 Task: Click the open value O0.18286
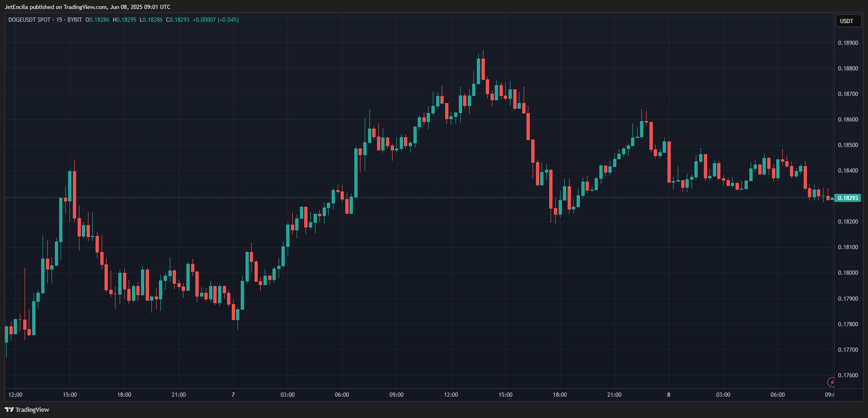(97, 20)
